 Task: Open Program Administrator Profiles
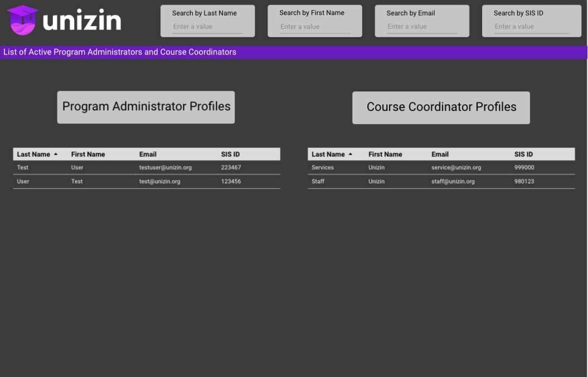click(146, 107)
